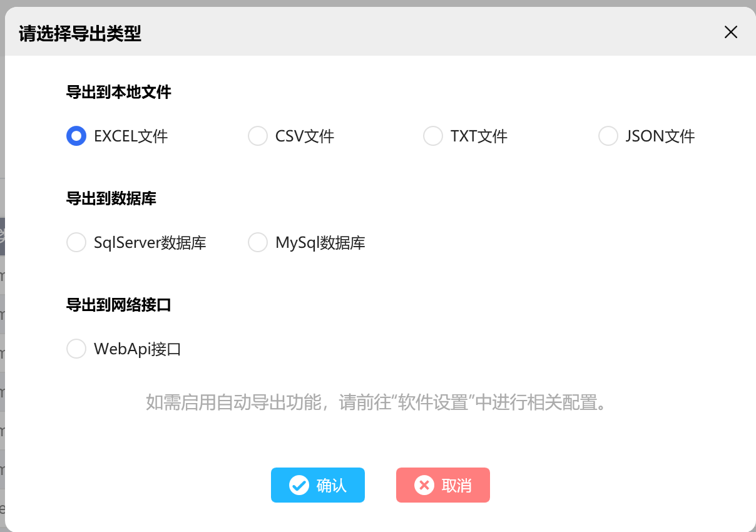Select the MySql数据库 radio button
This screenshot has width=756, height=532.
click(x=258, y=242)
